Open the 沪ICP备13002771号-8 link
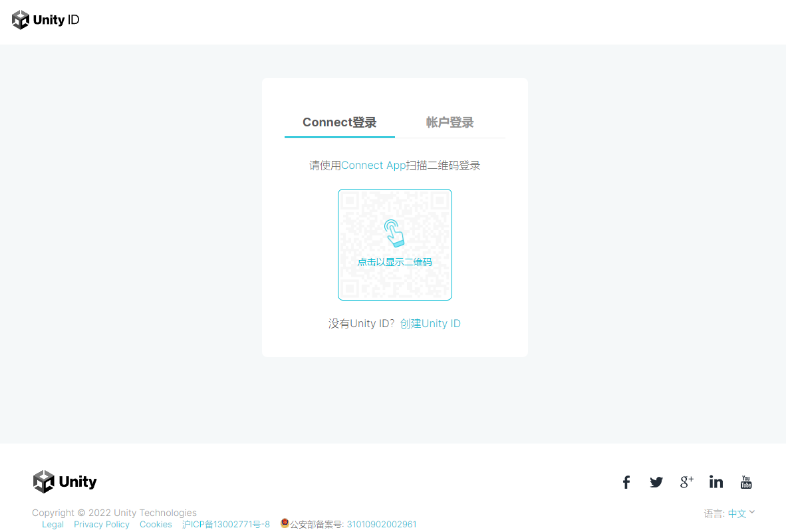 click(x=225, y=525)
